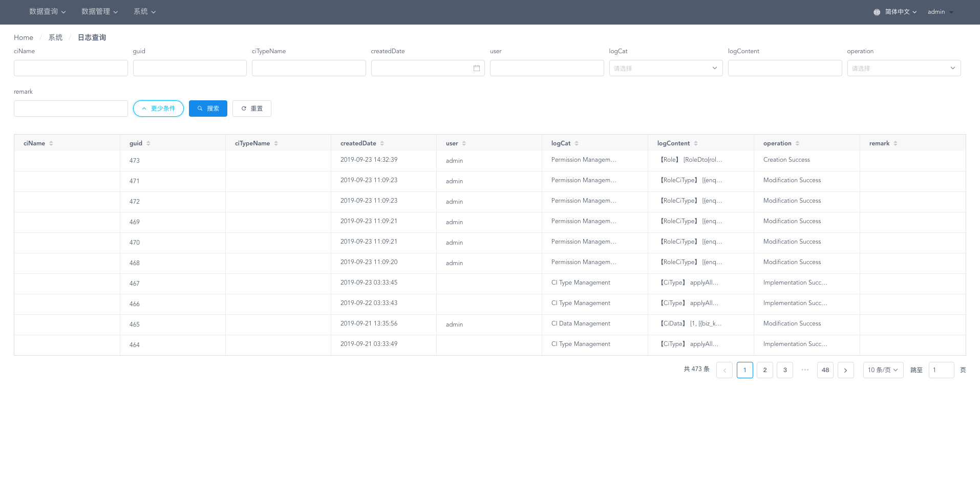The height and width of the screenshot is (498, 980).
Task: Sort table by user column arrows
Action: pyautogui.click(x=464, y=143)
